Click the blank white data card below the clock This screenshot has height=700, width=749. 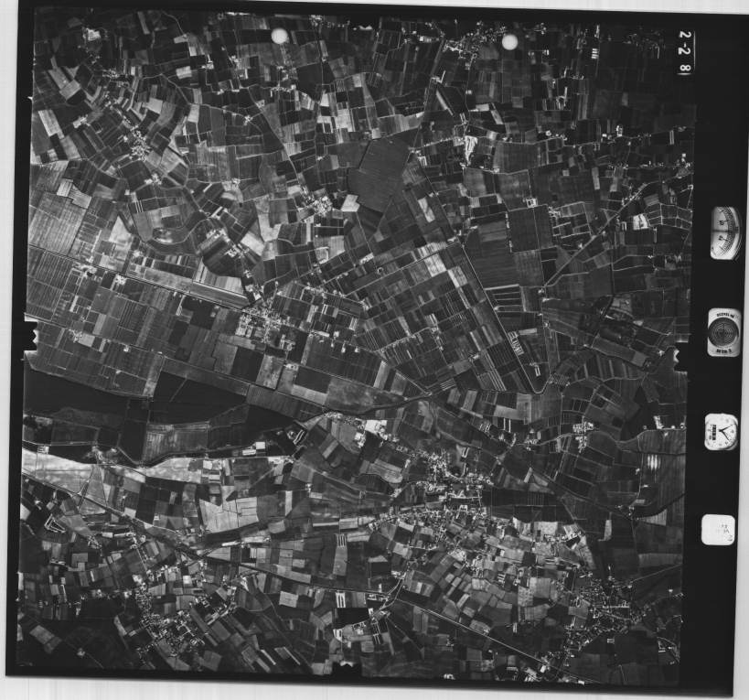tap(718, 530)
